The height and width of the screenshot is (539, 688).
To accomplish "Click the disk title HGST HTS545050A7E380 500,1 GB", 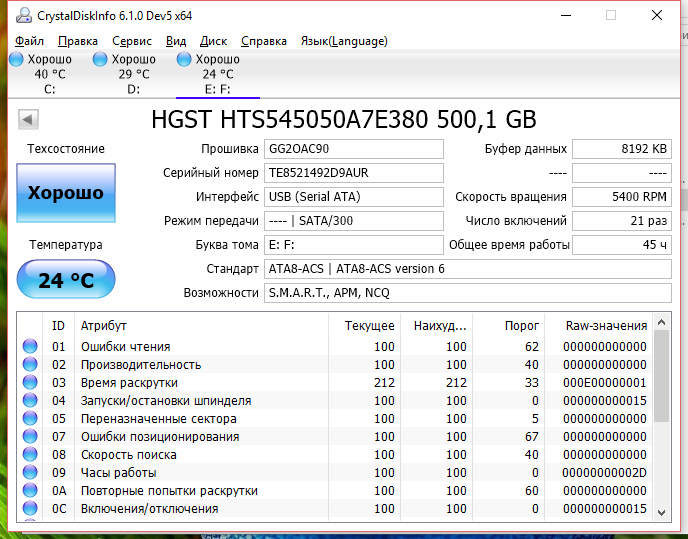I will click(x=344, y=119).
